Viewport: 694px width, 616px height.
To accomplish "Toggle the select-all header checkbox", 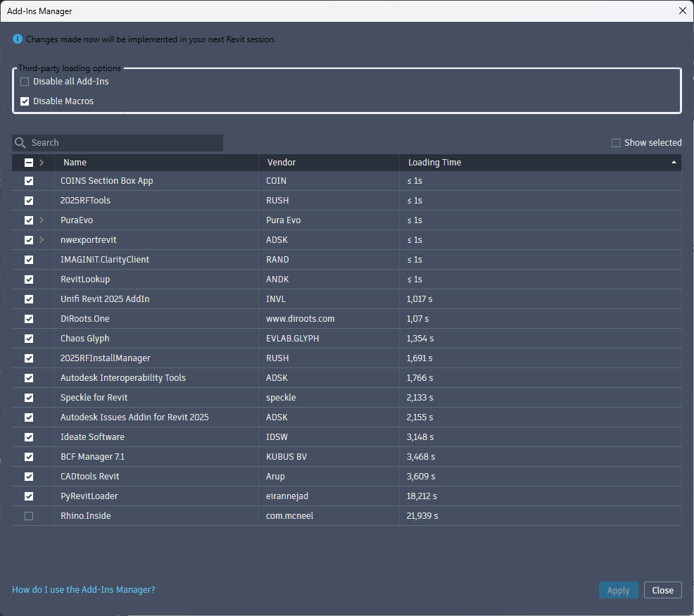I will (x=29, y=163).
